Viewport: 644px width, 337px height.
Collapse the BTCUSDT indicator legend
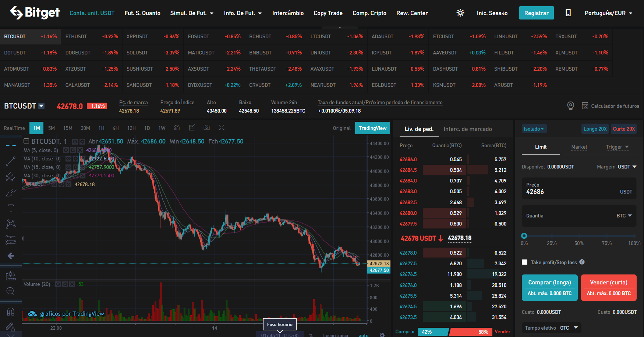[x=26, y=141]
